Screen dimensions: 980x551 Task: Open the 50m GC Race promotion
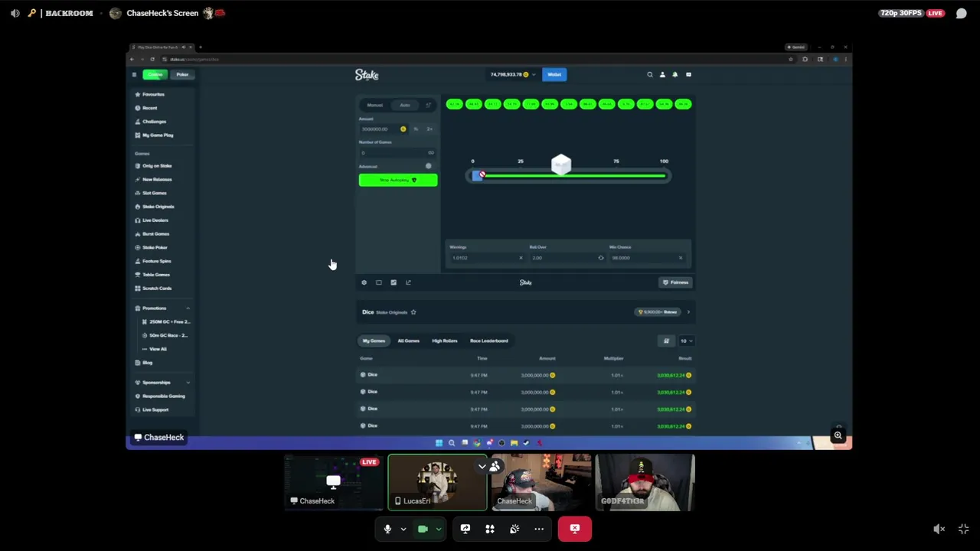point(168,335)
